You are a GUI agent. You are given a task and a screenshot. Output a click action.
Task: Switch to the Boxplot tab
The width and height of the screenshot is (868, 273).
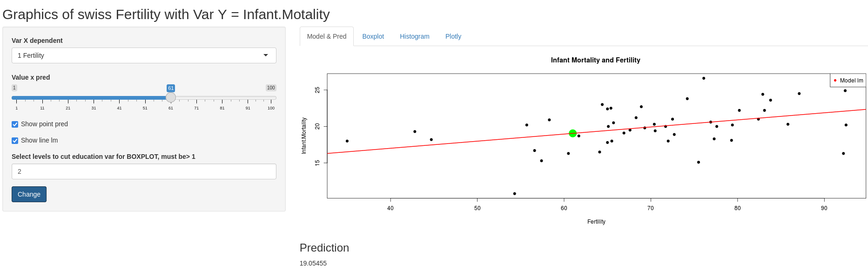373,36
